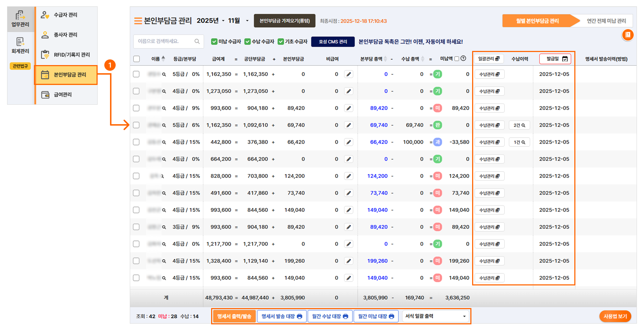Click the 발급일 calendar icon

565,59
